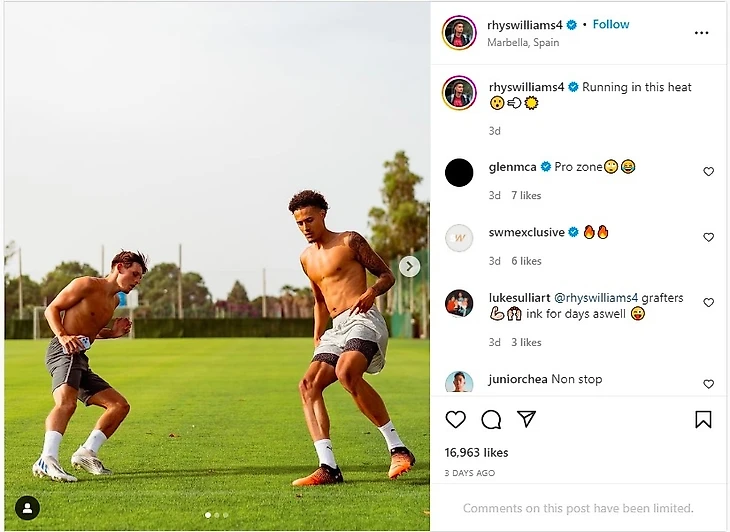
Task: Like glenmca's comment
Action: [708, 172]
